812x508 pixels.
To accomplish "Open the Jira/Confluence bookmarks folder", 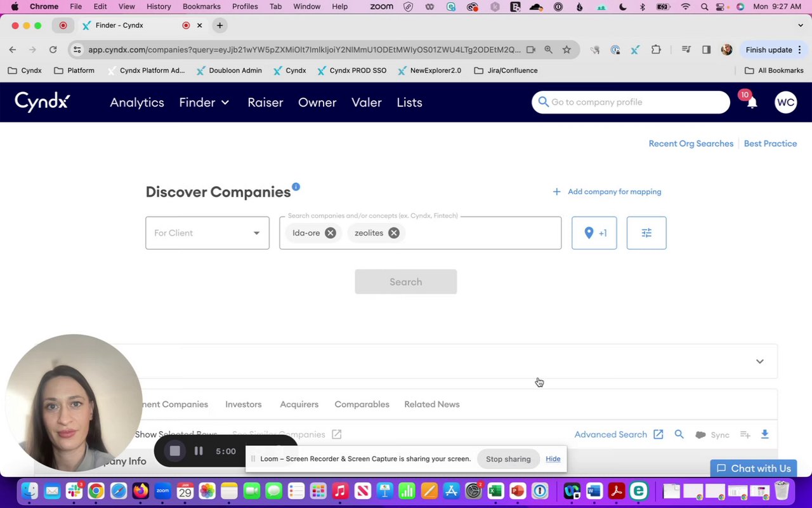I will click(506, 70).
